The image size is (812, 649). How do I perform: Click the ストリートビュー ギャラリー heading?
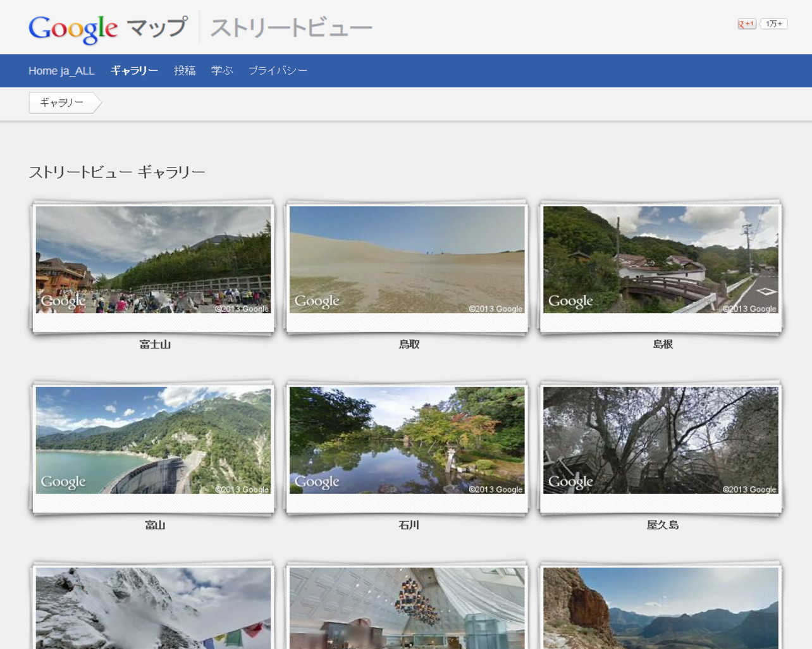coord(117,172)
